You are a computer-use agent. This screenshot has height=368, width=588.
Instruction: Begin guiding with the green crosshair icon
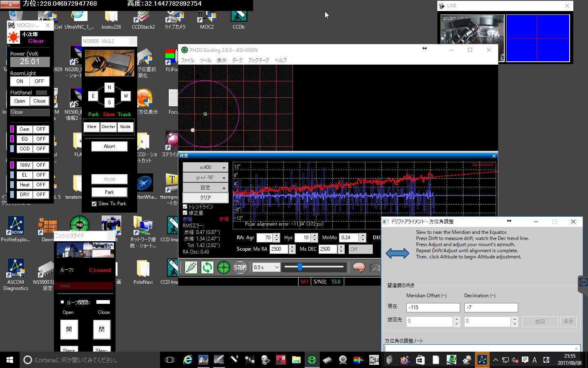[224, 267]
